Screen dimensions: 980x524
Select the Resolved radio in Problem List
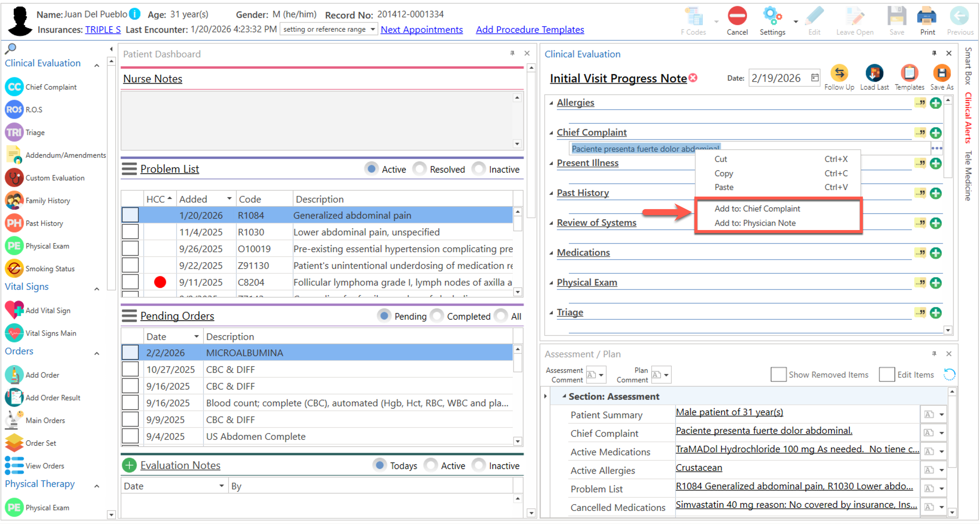click(420, 169)
